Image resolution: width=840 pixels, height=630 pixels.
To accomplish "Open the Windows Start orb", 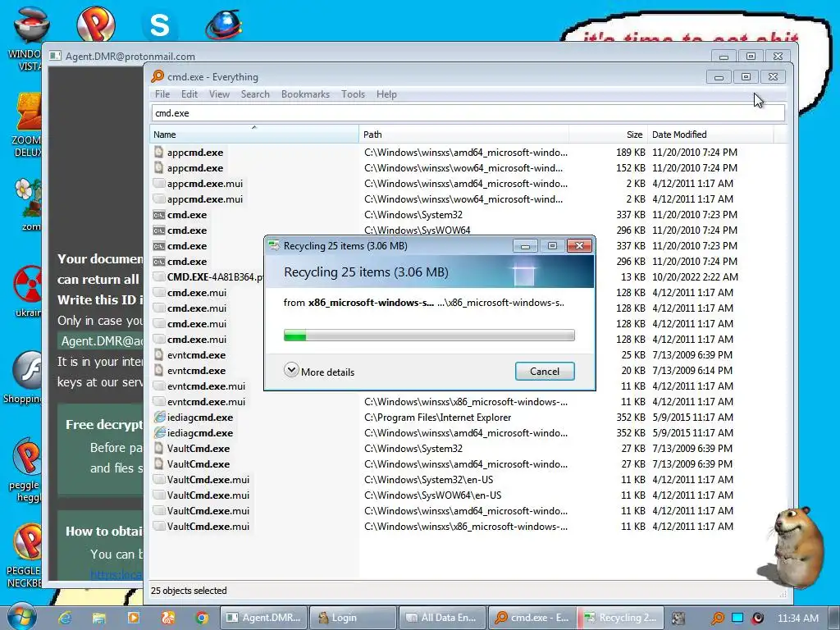I will tap(21, 617).
